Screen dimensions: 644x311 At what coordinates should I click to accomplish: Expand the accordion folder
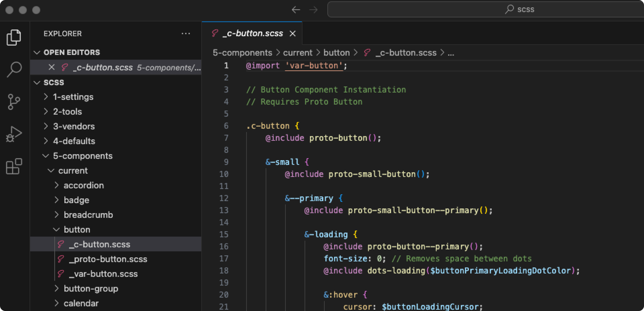[84, 185]
